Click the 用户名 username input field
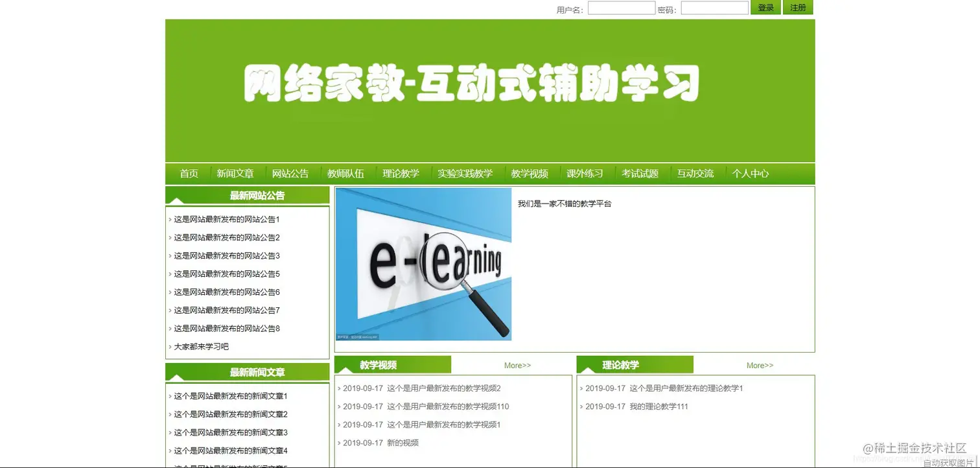The image size is (980, 468). (621, 8)
